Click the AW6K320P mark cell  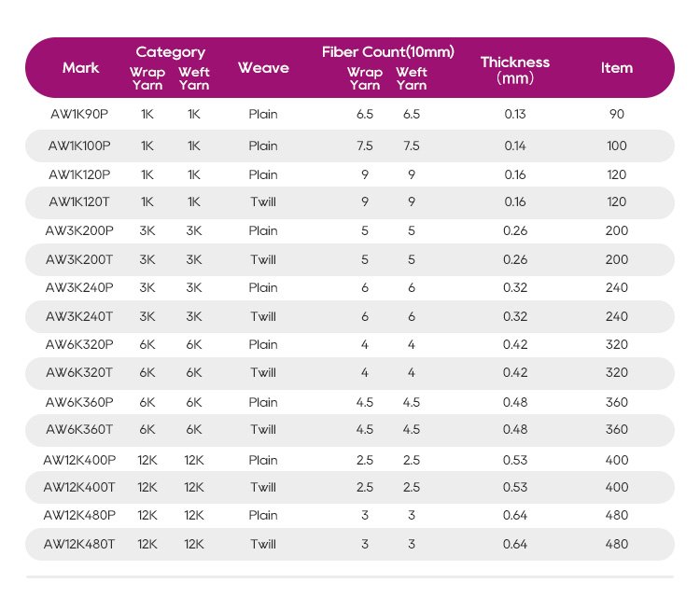click(x=79, y=344)
